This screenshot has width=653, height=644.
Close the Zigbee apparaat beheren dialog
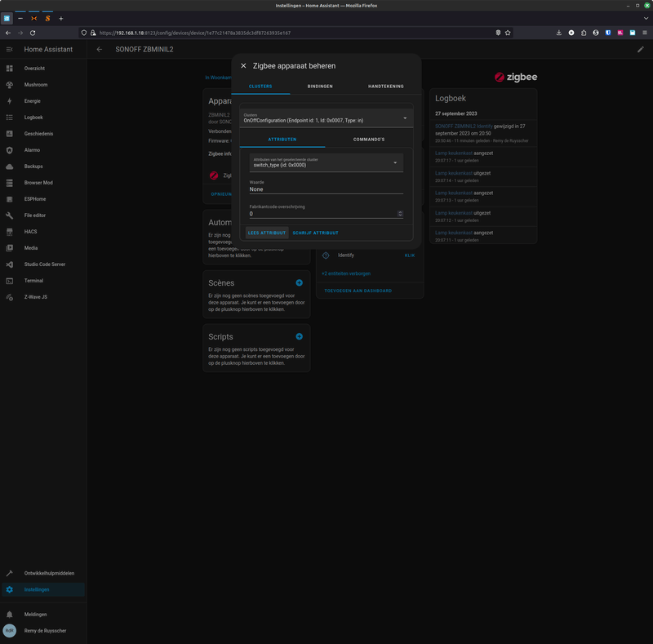(x=243, y=66)
